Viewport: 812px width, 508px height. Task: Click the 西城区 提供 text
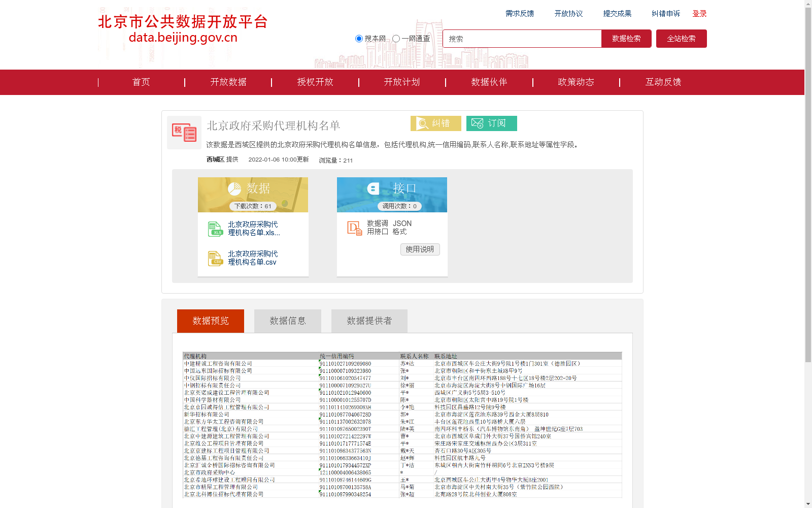click(x=222, y=160)
